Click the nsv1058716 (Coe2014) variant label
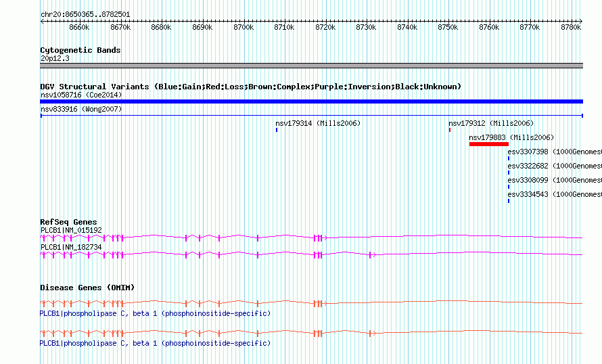This screenshot has width=602, height=364. (81, 95)
